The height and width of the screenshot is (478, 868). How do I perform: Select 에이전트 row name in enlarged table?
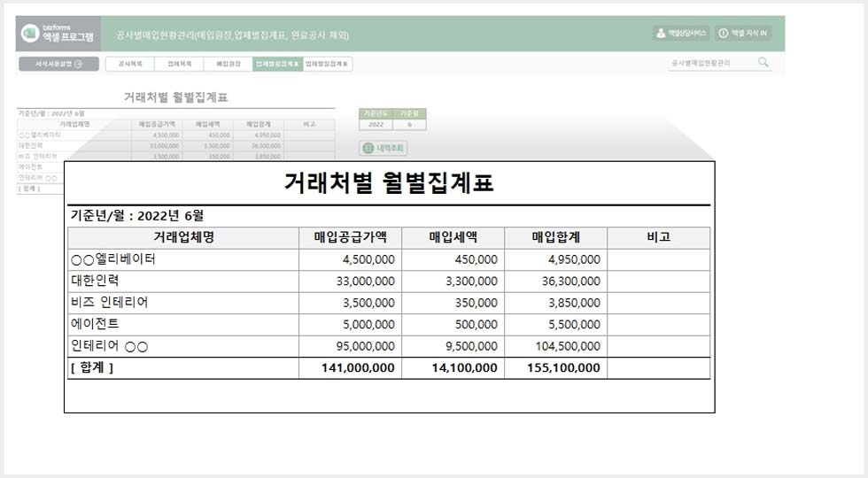click(x=96, y=324)
